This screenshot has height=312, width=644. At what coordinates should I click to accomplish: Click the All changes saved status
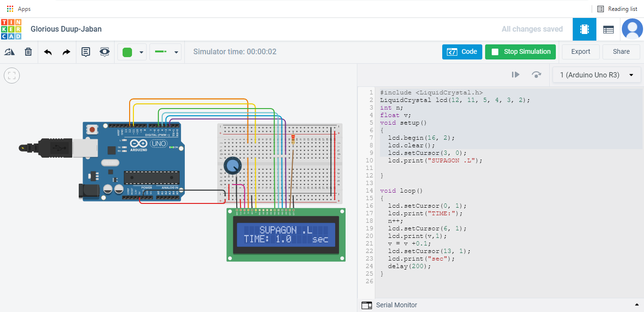[532, 29]
